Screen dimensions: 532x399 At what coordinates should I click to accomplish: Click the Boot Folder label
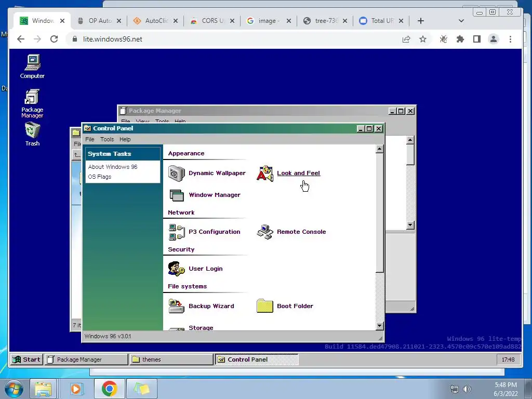point(295,306)
